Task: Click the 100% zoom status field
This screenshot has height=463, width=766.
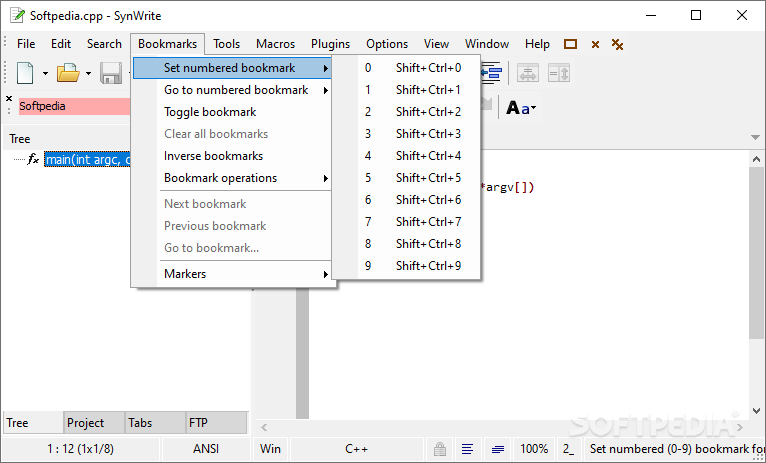Action: [534, 448]
